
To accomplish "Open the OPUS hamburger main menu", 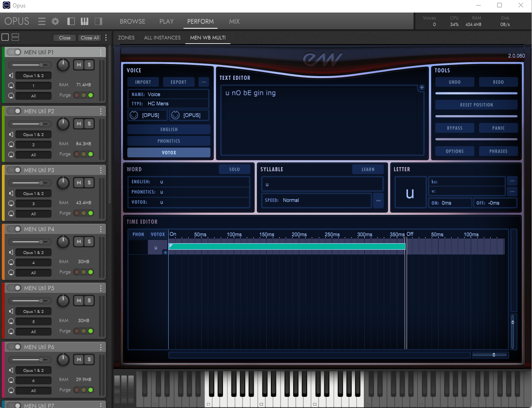I will point(42,21).
